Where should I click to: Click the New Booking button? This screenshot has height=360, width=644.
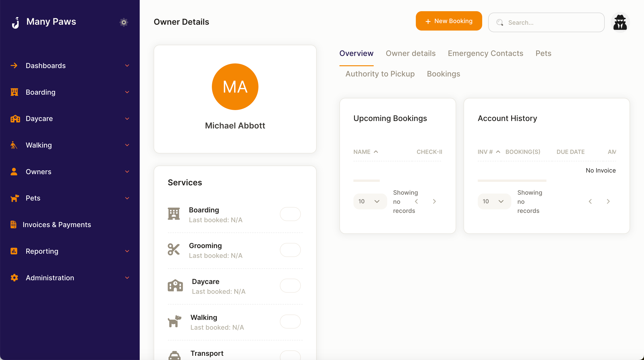click(x=448, y=21)
